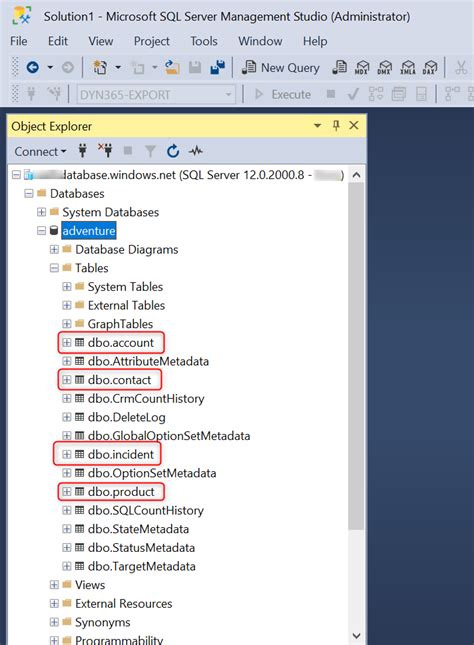This screenshot has height=645, width=474.
Task: Collapse the server node database.windows.net
Action: coord(16,175)
